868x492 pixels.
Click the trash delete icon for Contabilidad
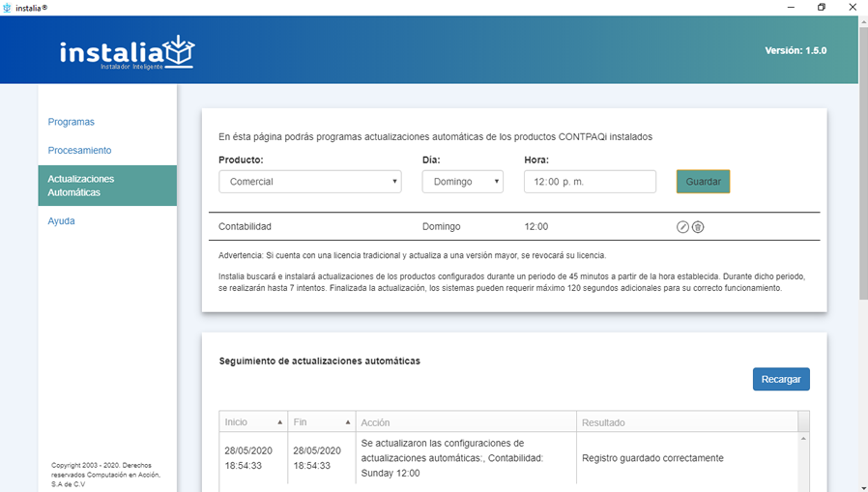(x=698, y=227)
